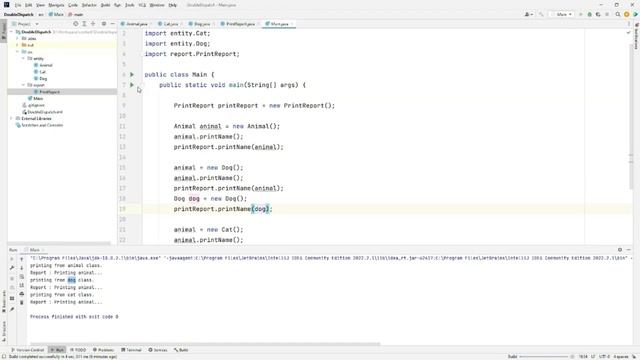Run the main method from the gutter arrow
The image size is (640, 360).
tap(132, 85)
